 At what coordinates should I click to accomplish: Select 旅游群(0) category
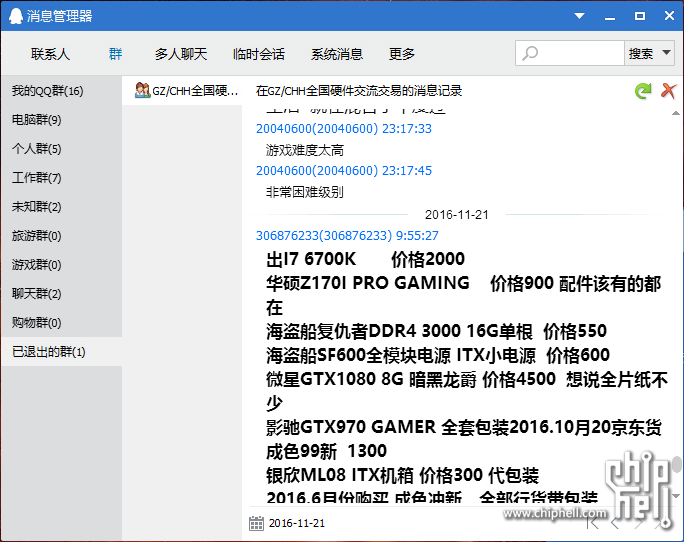click(62, 236)
